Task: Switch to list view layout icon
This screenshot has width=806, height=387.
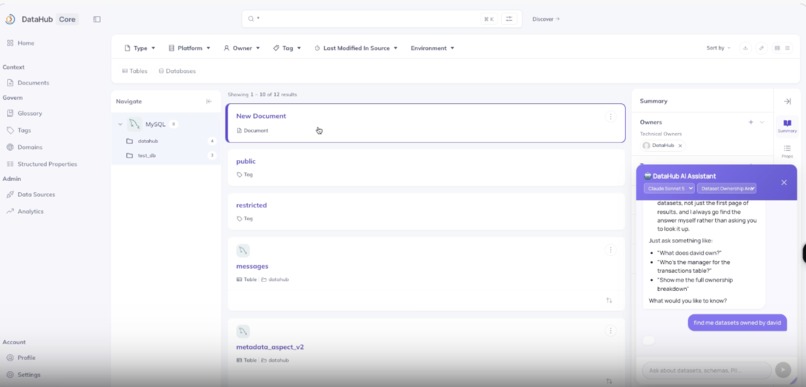Action: click(x=787, y=48)
